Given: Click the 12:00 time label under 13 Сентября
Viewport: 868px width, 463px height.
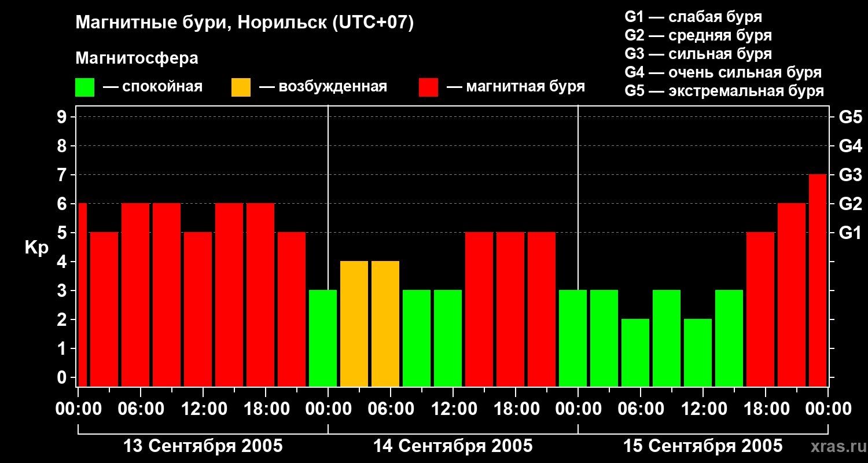Looking at the screenshot, I should pyautogui.click(x=203, y=409).
